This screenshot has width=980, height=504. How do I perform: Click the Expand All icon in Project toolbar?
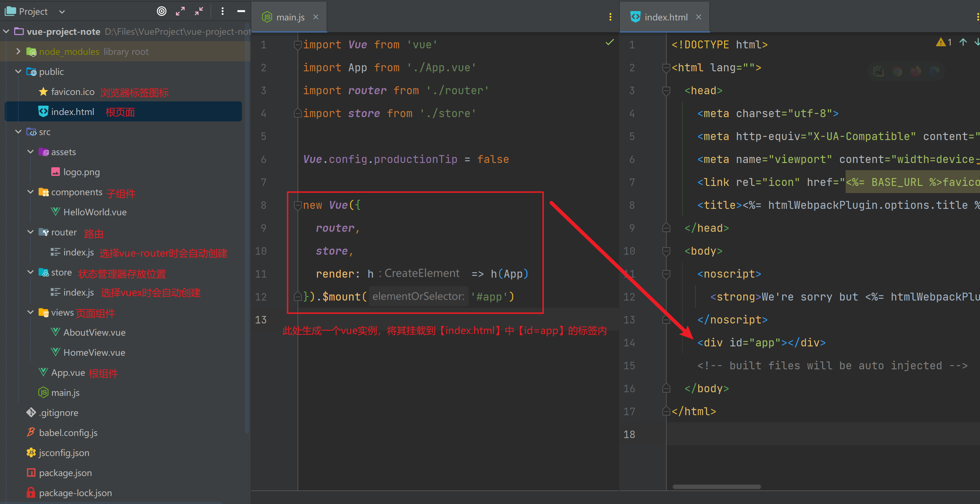(x=180, y=11)
